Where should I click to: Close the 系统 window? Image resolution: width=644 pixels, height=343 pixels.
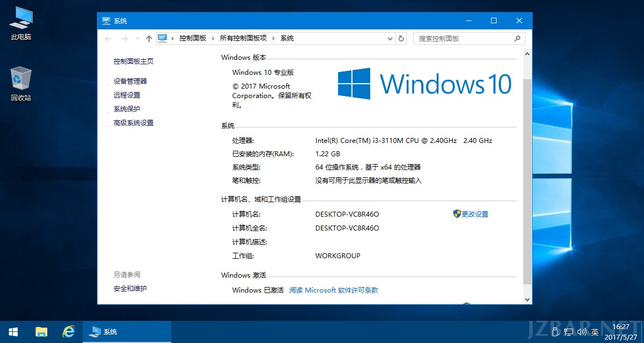point(519,21)
